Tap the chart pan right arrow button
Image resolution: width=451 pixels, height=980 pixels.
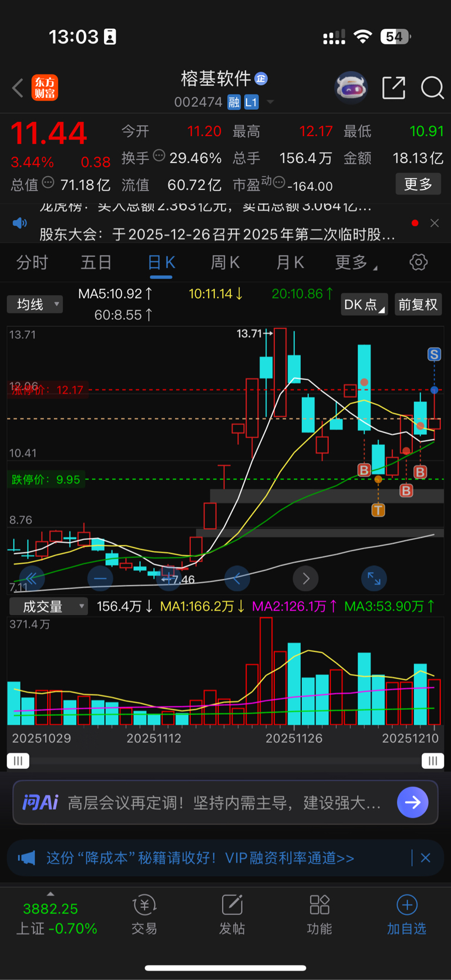305,579
